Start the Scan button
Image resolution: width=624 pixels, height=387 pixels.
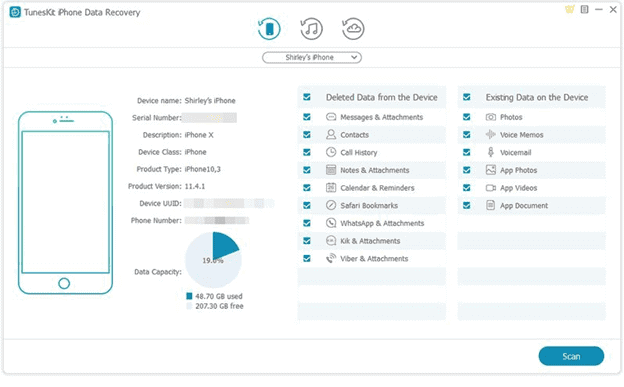571,356
